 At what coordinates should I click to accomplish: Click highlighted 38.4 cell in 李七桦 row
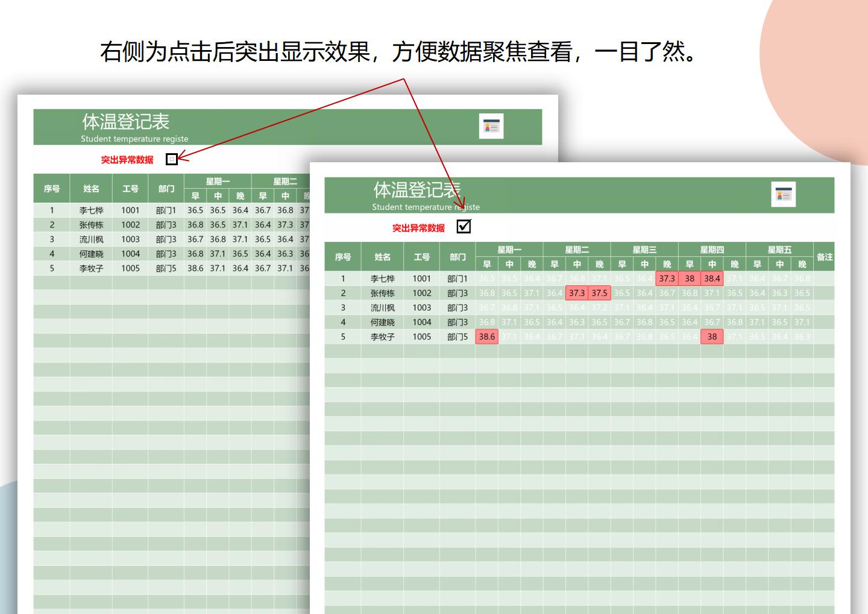click(712, 279)
